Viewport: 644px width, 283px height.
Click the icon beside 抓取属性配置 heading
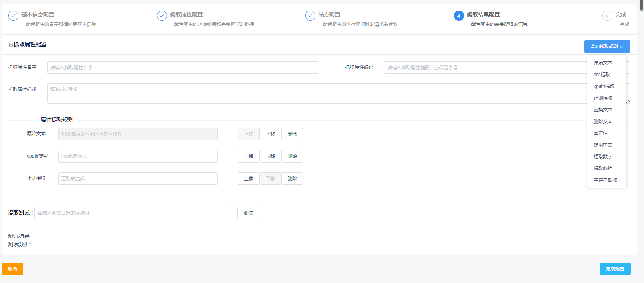[x=11, y=45]
